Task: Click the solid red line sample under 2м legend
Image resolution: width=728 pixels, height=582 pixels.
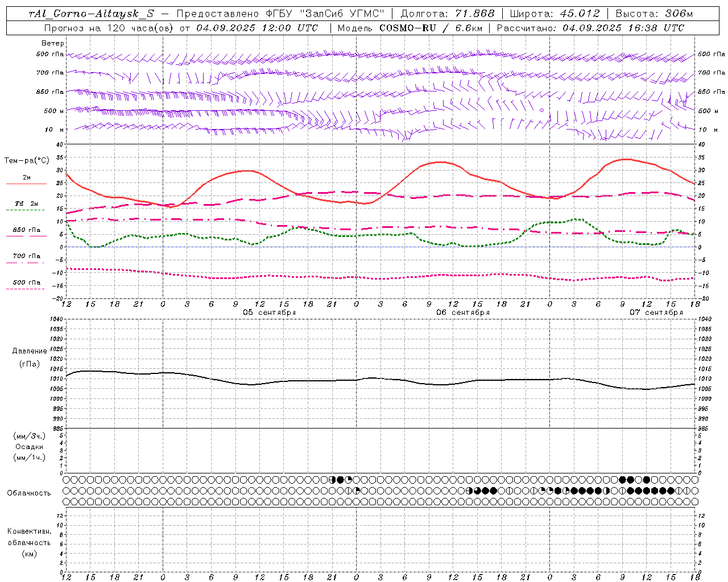Action: coord(26,184)
